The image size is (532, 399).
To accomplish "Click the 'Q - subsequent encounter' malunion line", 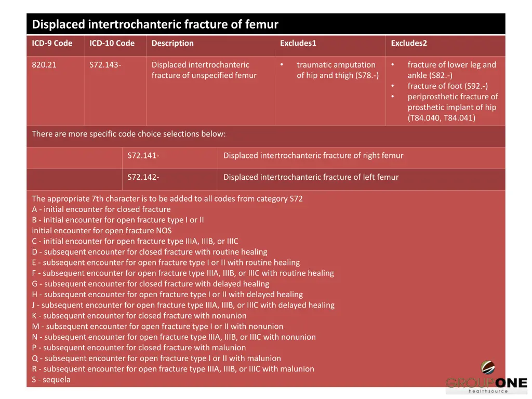I will click(x=156, y=358).
